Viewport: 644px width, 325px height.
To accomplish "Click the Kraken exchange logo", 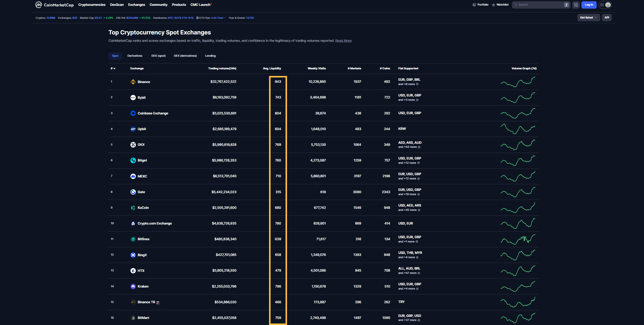I will 133,286.
